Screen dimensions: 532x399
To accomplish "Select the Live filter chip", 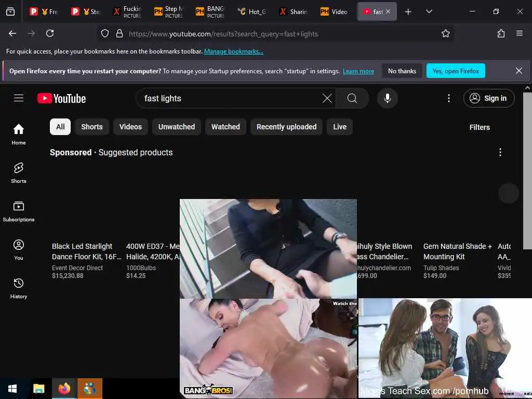I will tap(340, 127).
